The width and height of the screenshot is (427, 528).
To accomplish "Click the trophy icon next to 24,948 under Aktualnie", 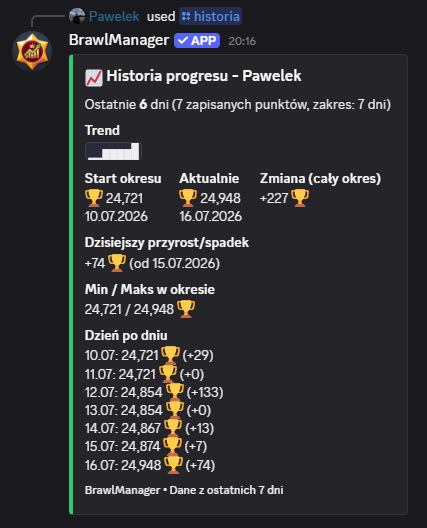I will click(188, 198).
